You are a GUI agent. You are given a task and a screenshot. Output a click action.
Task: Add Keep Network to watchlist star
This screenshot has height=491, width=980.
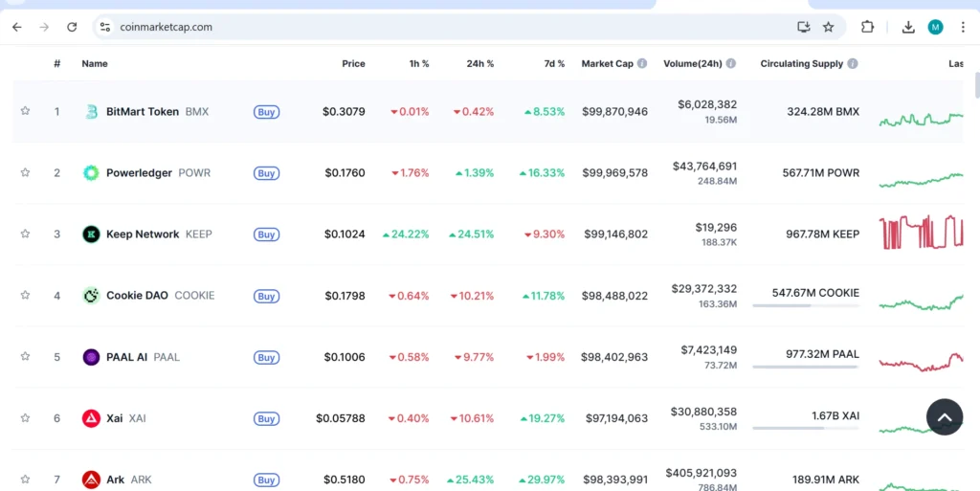pos(25,233)
